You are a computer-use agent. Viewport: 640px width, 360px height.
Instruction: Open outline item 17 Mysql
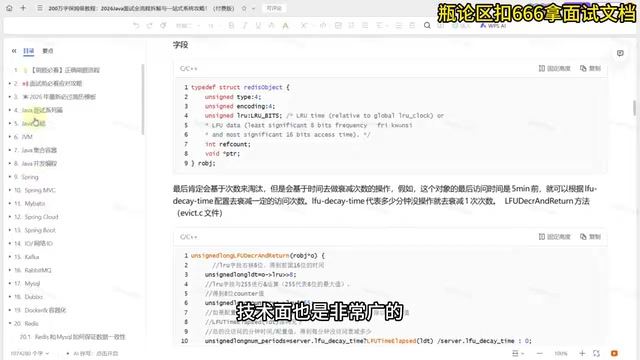[27, 283]
